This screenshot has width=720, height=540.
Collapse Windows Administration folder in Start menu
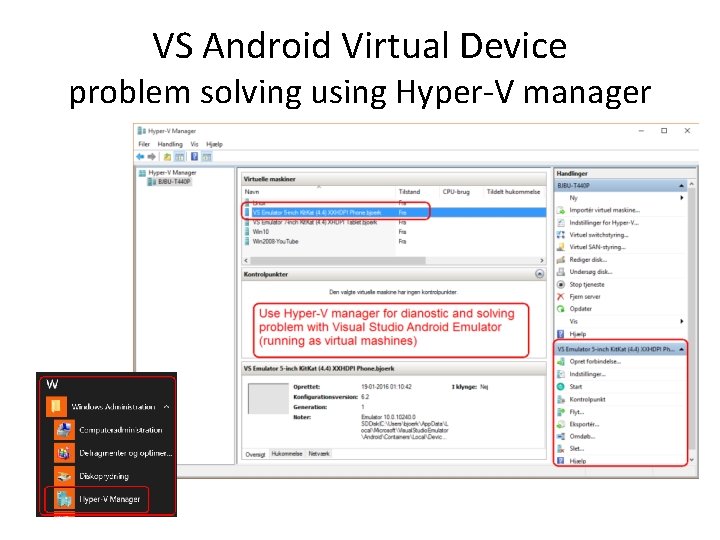pyautogui.click(x=167, y=407)
